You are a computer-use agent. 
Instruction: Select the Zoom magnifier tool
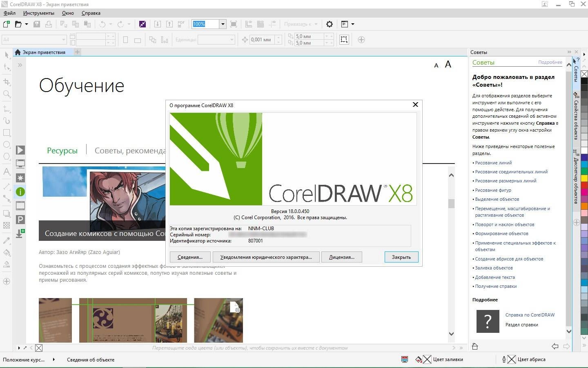point(7,94)
